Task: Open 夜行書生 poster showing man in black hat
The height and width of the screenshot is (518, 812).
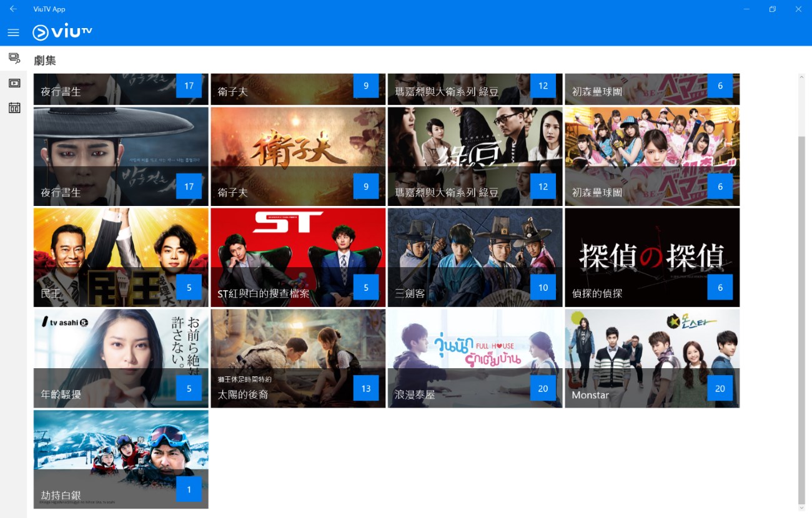Action: 121,156
